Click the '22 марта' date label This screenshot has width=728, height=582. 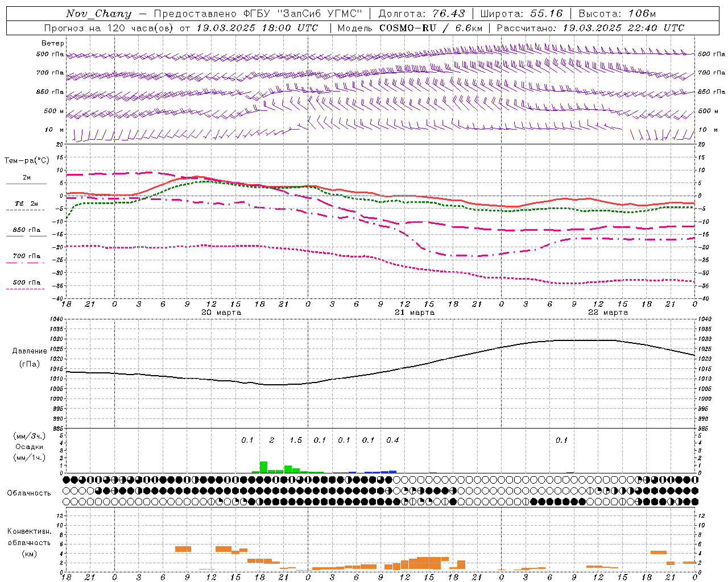[x=608, y=313]
